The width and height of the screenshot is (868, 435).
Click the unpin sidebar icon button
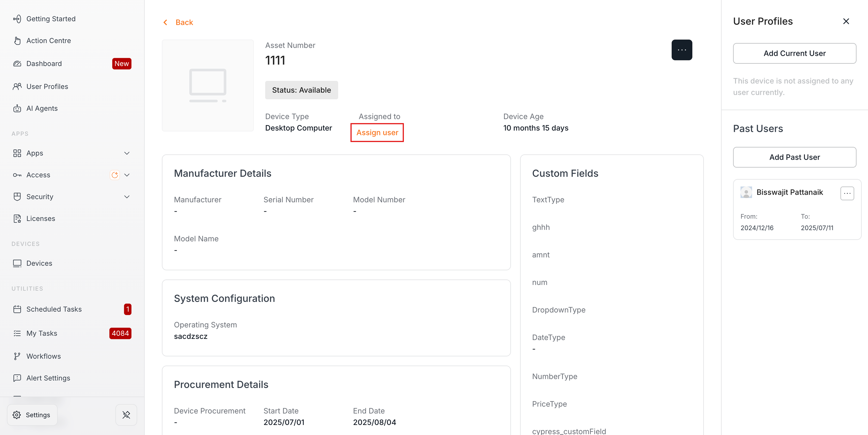pos(126,415)
